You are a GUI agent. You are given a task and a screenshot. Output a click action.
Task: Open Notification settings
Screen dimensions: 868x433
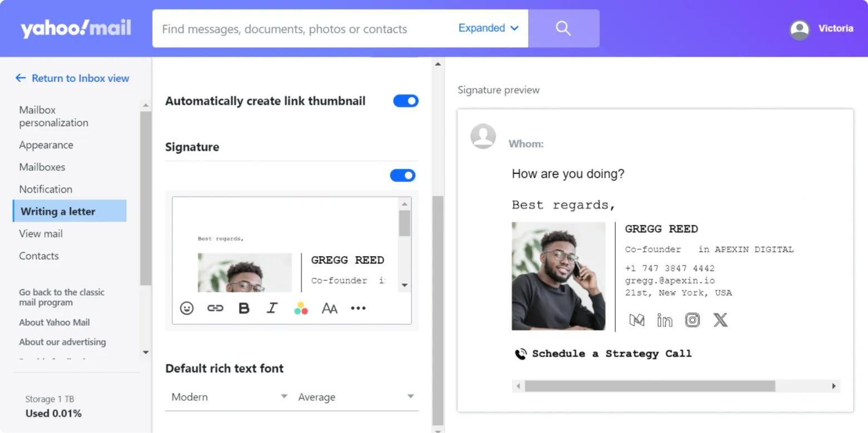click(46, 189)
